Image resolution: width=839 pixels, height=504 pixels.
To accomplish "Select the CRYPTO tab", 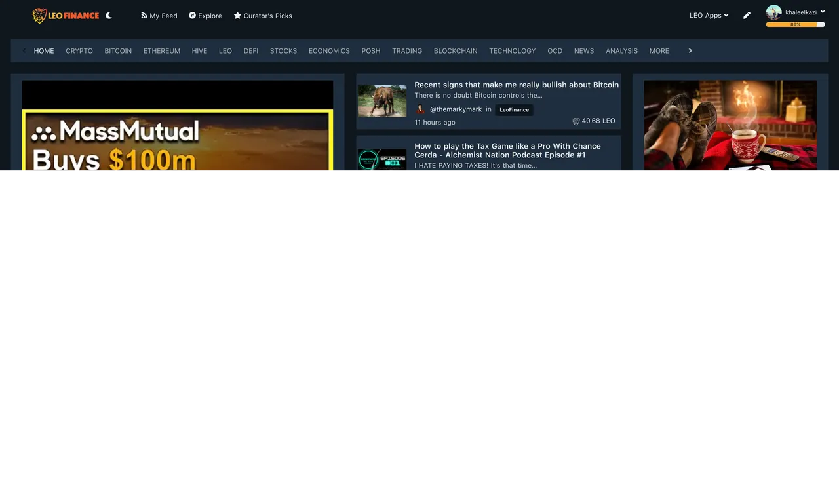I will [79, 51].
